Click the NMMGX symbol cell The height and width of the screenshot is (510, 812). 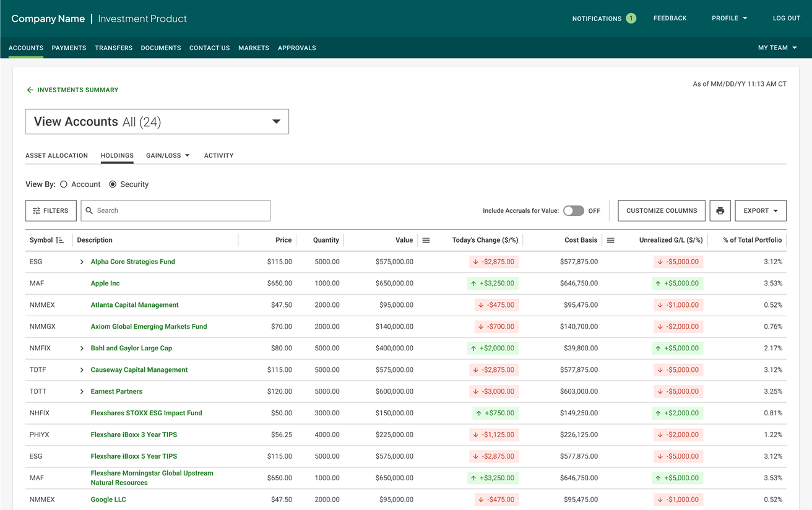click(43, 327)
